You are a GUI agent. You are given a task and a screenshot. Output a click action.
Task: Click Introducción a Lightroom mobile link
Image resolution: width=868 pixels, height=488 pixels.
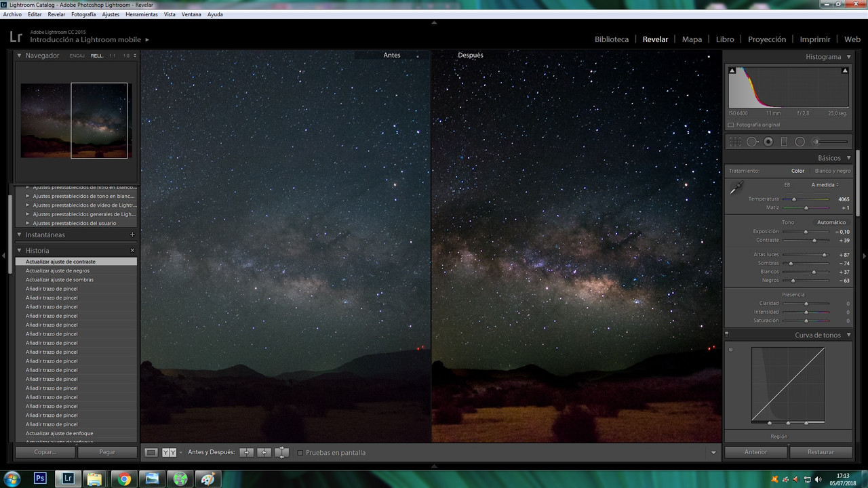[x=85, y=40]
